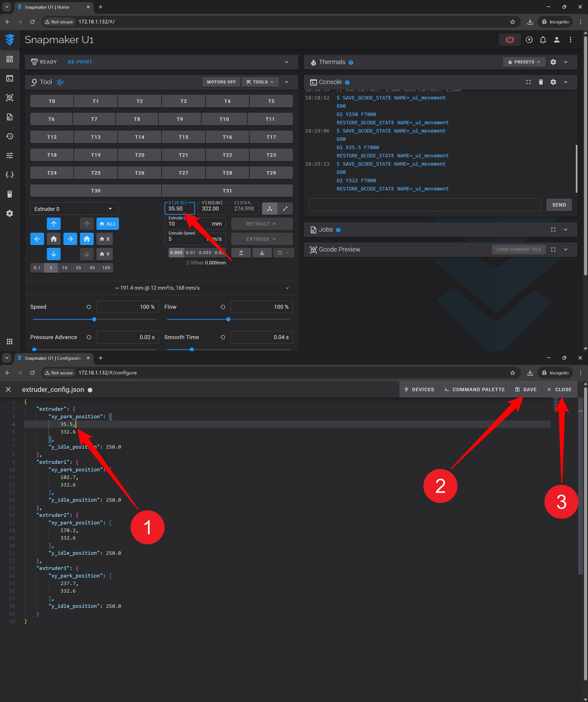Open Thermals settings gear
The image size is (588, 702).
pyautogui.click(x=553, y=62)
